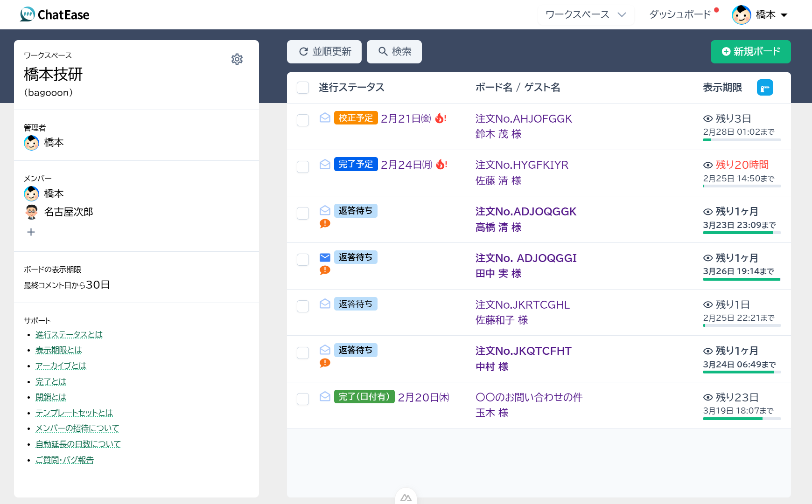The width and height of the screenshot is (812, 504).
Task: Click the filled mail icon on ADJOQGGI row
Action: tap(325, 257)
